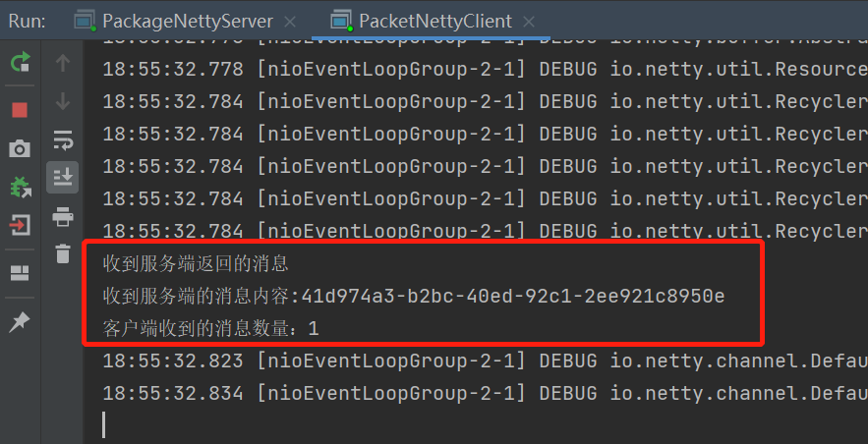Toggle scroll to end of console
Screen dimensions: 868x444
point(63,177)
